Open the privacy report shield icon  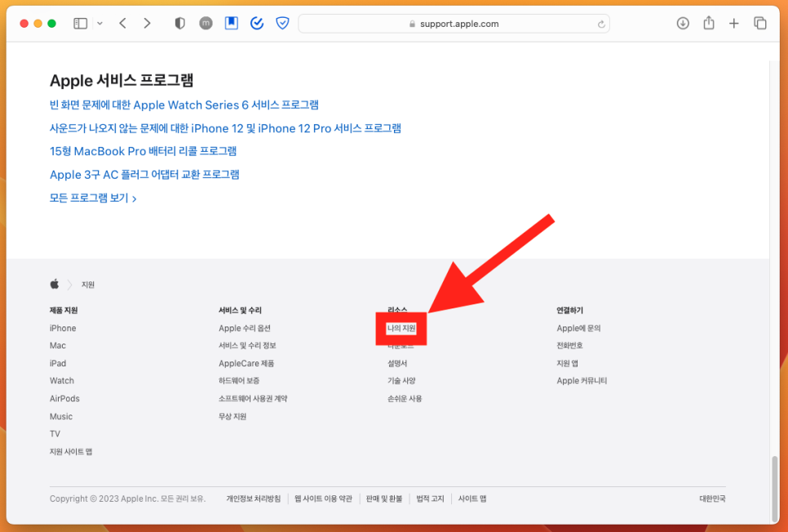click(x=180, y=23)
